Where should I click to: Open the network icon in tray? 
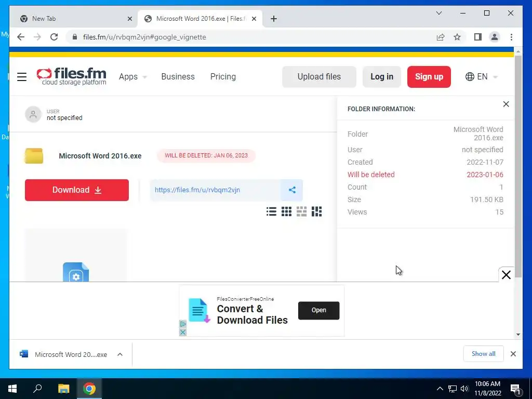point(453,389)
